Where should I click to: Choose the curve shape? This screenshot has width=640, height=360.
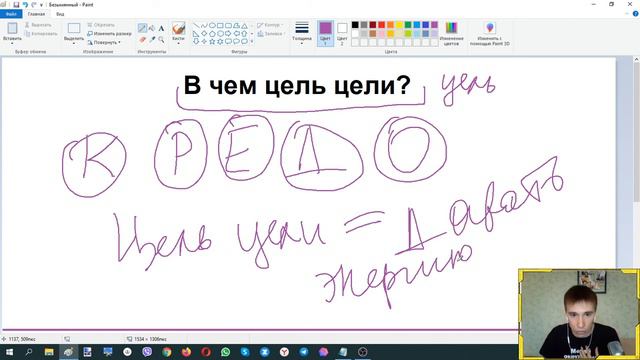click(x=204, y=26)
